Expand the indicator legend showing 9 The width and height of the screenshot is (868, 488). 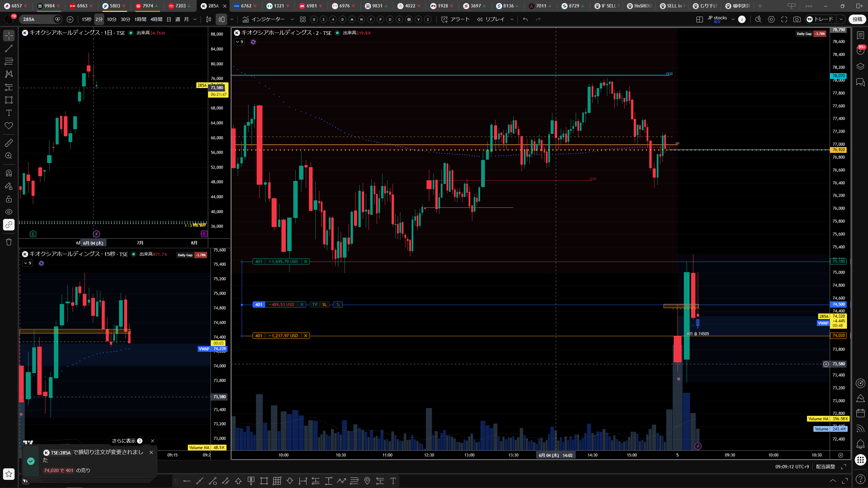click(x=239, y=42)
